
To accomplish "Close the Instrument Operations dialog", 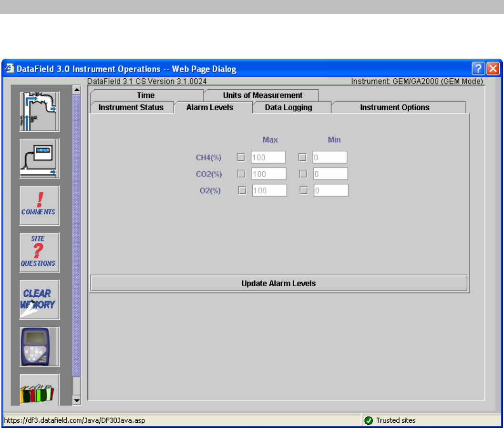I will click(x=493, y=69).
